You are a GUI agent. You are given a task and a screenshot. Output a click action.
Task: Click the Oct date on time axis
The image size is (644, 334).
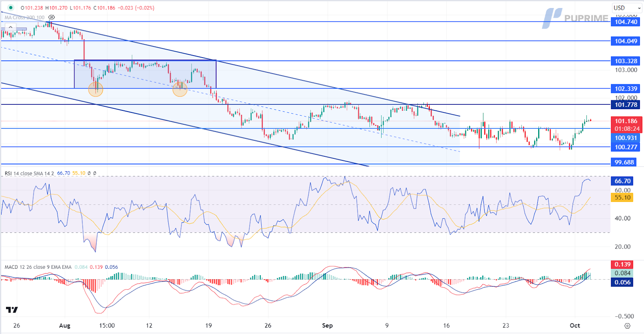pyautogui.click(x=575, y=326)
